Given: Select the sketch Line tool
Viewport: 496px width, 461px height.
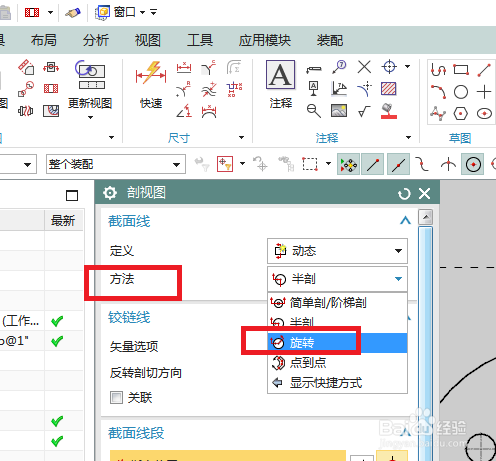Looking at the screenshot, I should (484, 69).
